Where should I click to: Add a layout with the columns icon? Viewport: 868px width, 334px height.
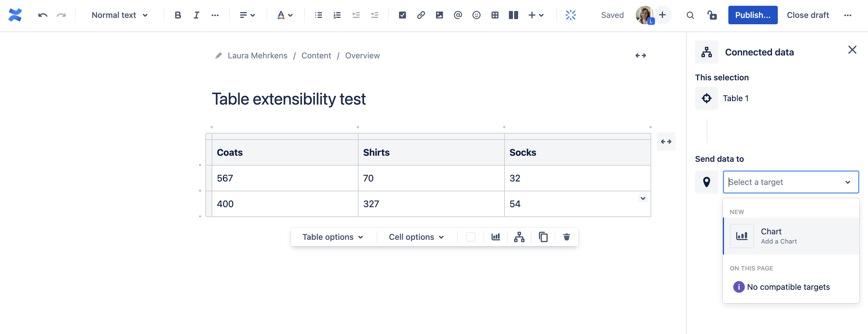513,15
